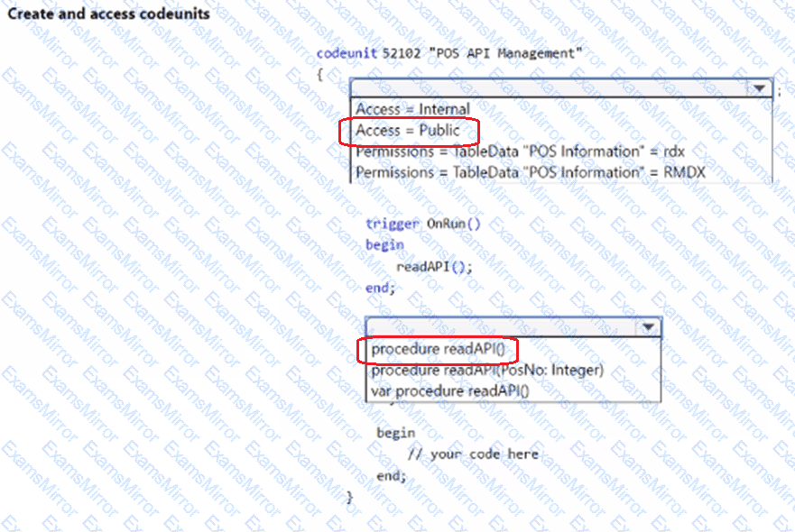Click the 'Create and access codeunits' heading
This screenshot has width=795, height=532.
[108, 14]
